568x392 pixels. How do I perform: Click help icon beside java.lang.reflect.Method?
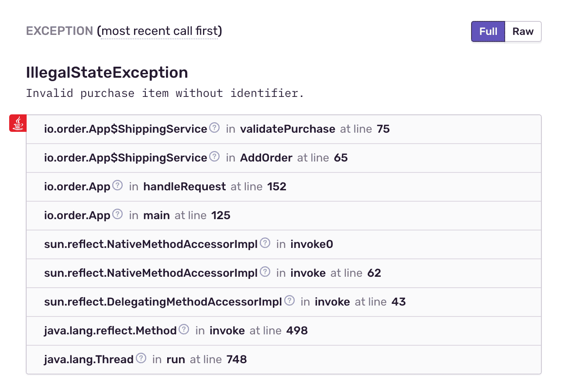tap(184, 330)
